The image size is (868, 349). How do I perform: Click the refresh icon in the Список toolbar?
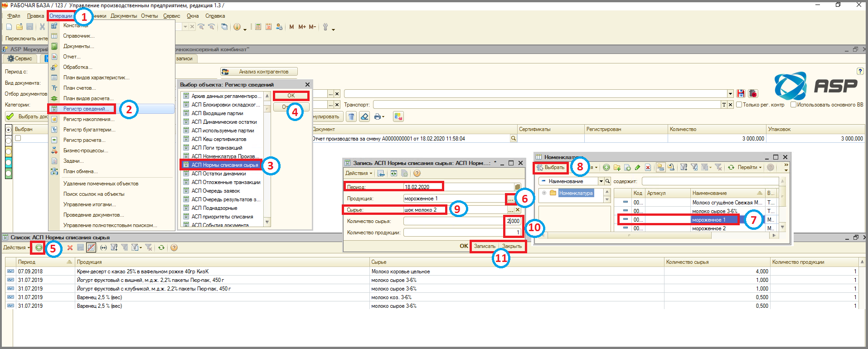[161, 247]
